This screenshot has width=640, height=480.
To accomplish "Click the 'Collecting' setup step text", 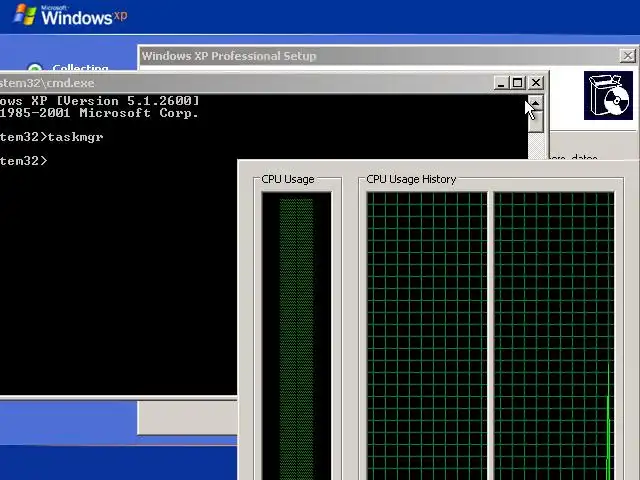I will (x=80, y=67).
